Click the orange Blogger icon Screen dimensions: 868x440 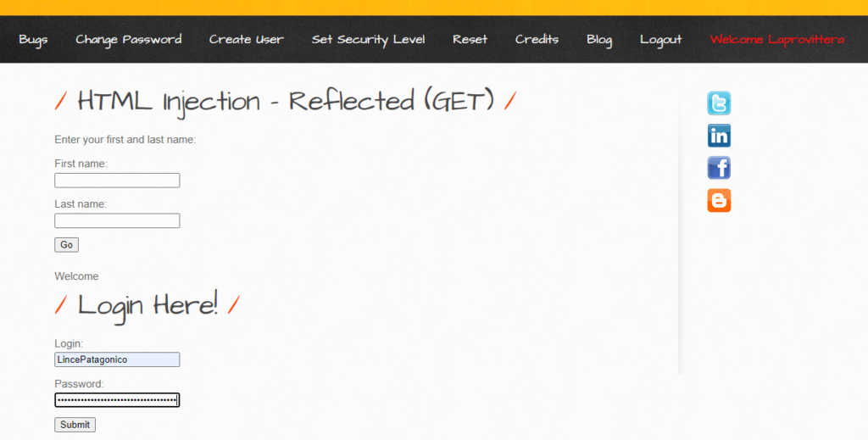click(x=719, y=200)
